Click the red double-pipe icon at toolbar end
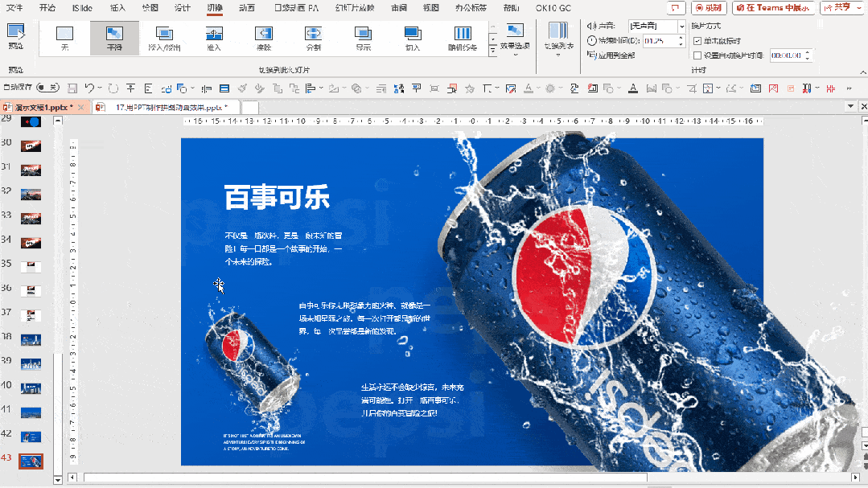Image resolution: width=868 pixels, height=488 pixels. coord(830,88)
